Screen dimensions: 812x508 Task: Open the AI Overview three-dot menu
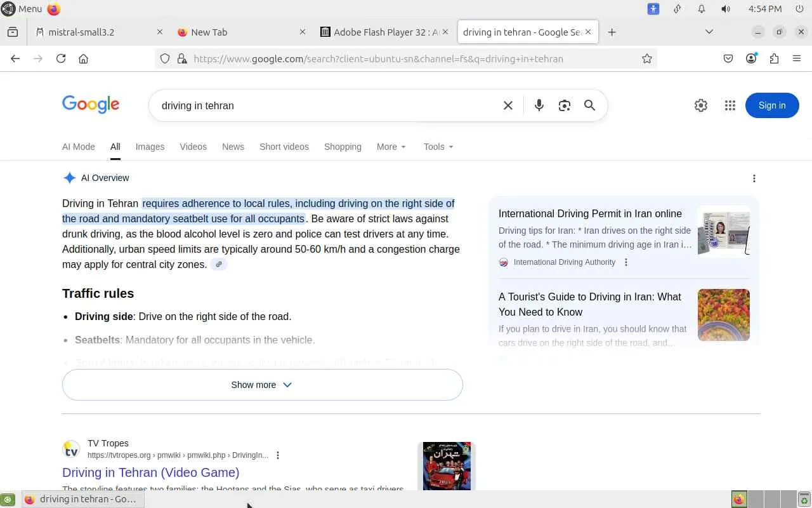point(754,178)
